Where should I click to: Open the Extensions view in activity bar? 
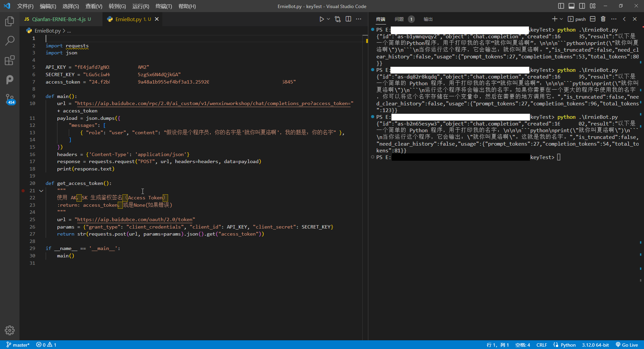click(x=10, y=60)
